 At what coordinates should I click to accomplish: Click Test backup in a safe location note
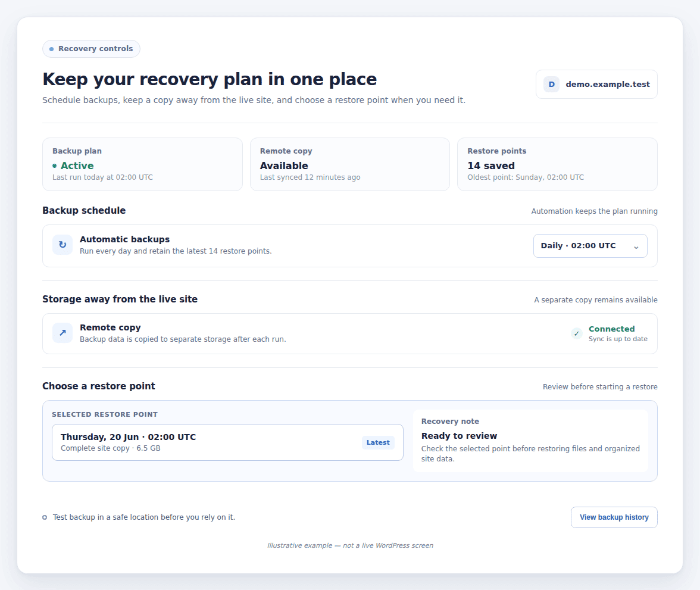pos(144,517)
